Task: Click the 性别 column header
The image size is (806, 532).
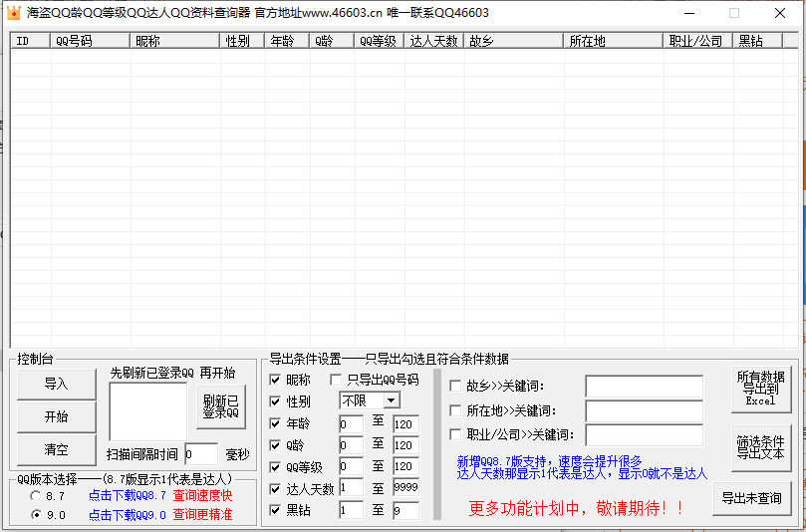Action: pyautogui.click(x=243, y=41)
